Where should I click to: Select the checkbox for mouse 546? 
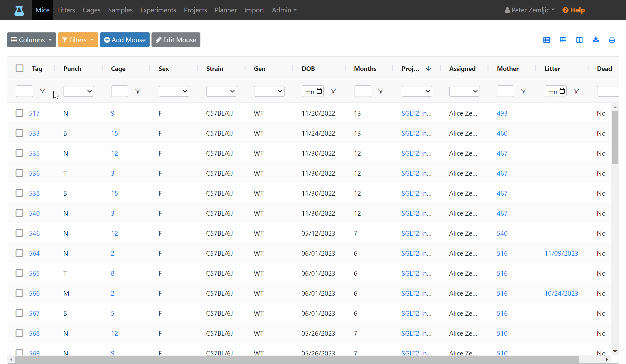click(x=19, y=233)
